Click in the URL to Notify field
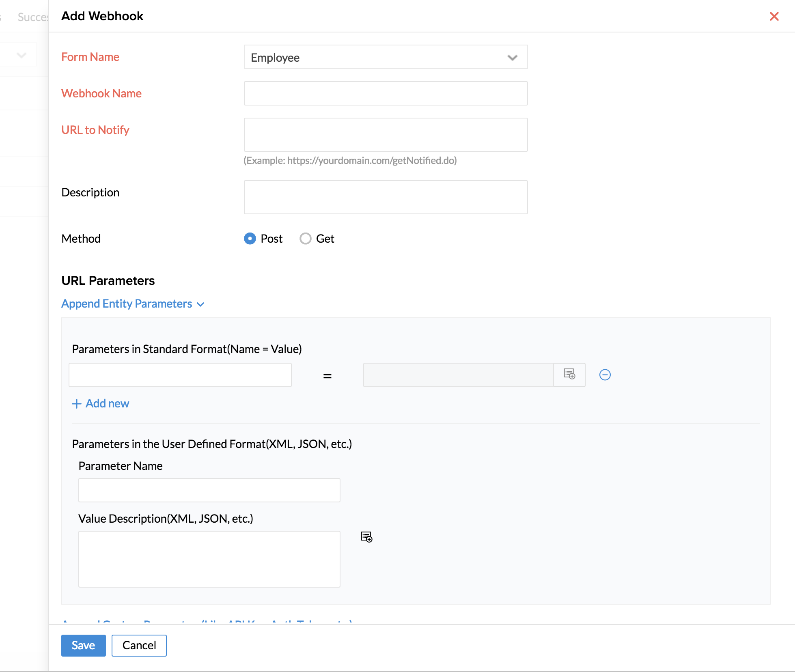 pyautogui.click(x=385, y=135)
